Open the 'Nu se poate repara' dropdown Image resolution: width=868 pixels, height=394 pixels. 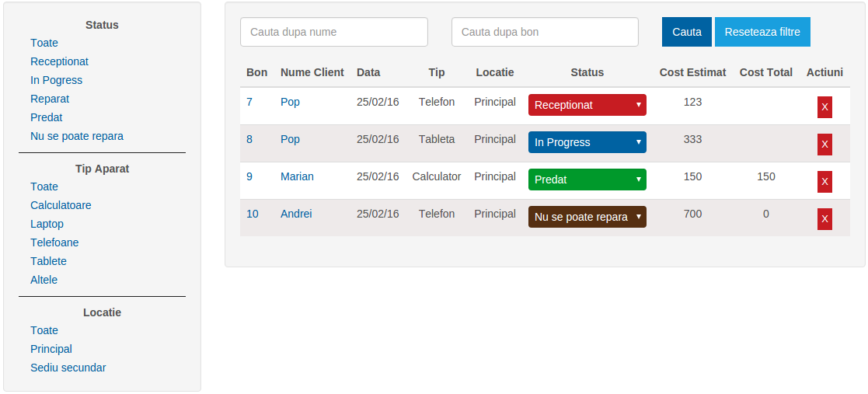pyautogui.click(x=587, y=217)
